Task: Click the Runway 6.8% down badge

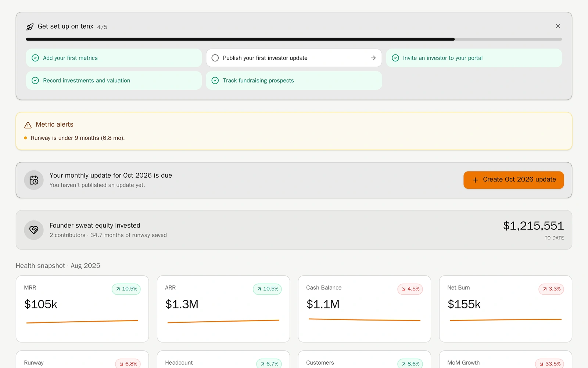Action: pyautogui.click(x=128, y=364)
